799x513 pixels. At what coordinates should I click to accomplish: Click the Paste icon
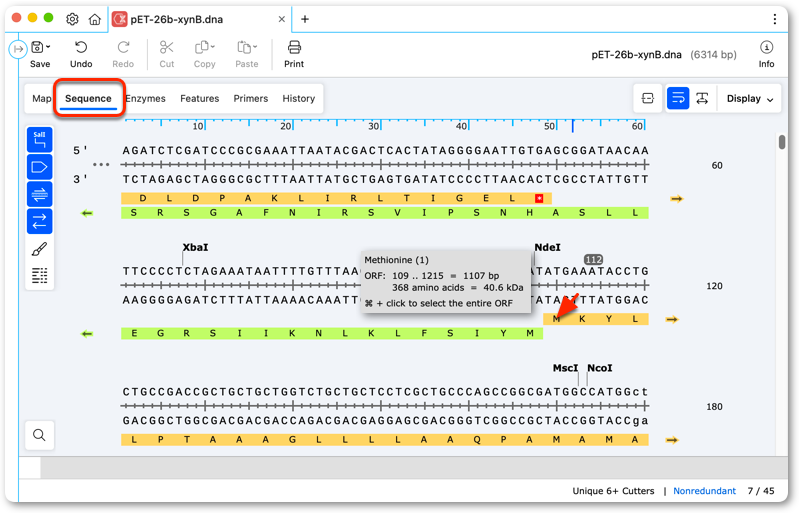click(x=244, y=47)
